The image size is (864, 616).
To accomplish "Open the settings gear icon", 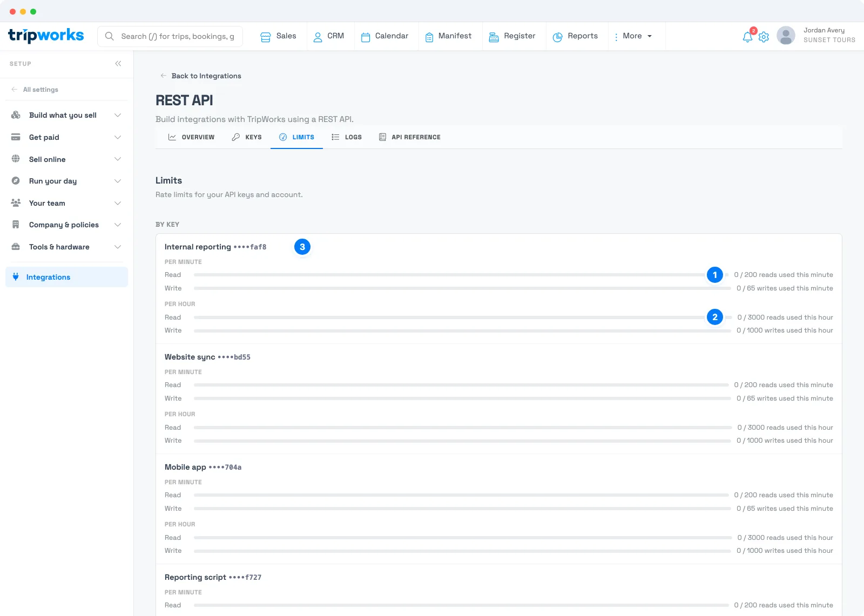I will click(764, 37).
